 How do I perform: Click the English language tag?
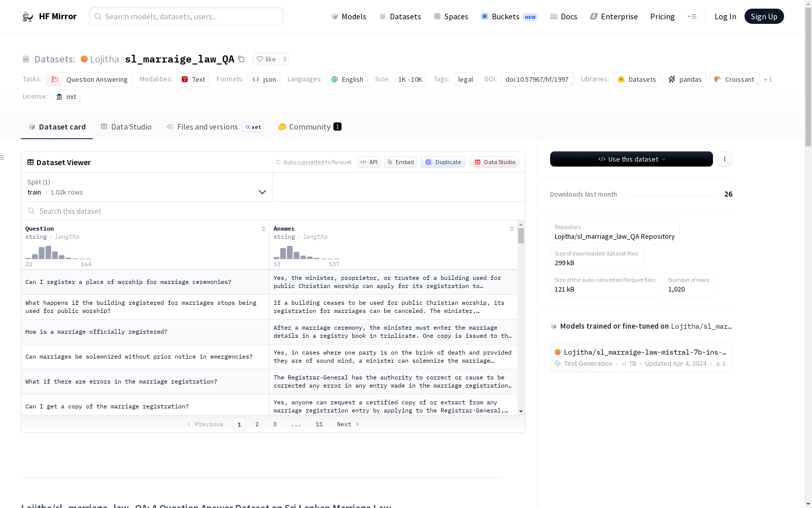pyautogui.click(x=347, y=79)
